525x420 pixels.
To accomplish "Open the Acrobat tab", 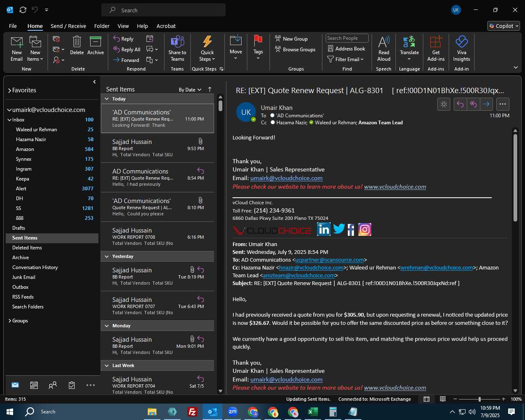I will [x=166, y=26].
